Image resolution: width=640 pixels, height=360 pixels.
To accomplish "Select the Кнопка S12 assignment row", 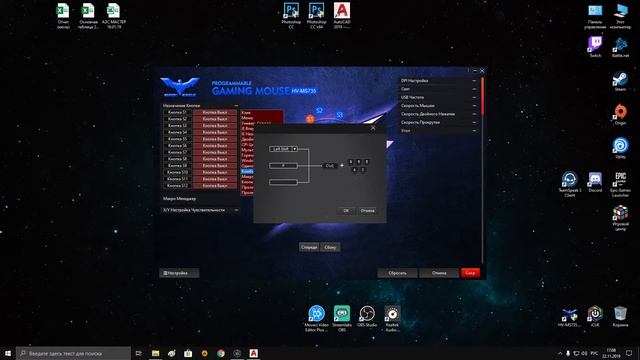I will coord(200,186).
